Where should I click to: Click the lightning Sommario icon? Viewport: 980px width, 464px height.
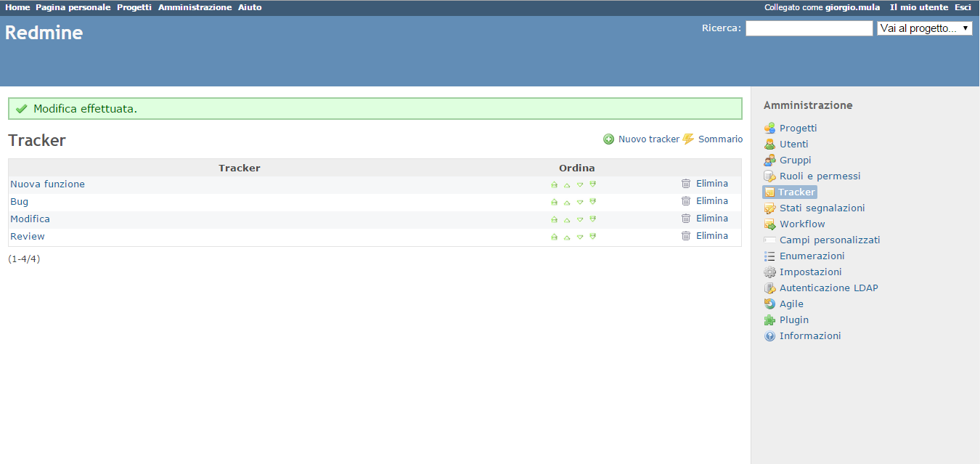coord(688,139)
